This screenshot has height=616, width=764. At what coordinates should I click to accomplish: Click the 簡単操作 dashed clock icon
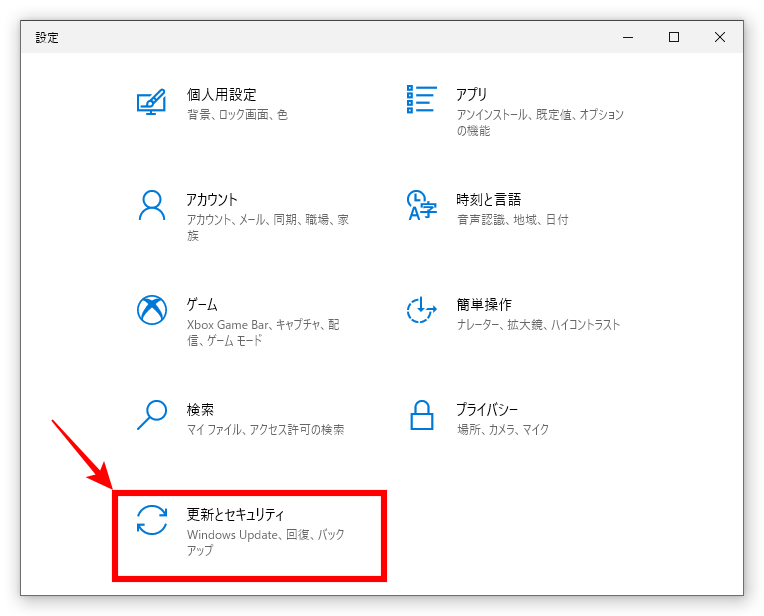pos(421,310)
